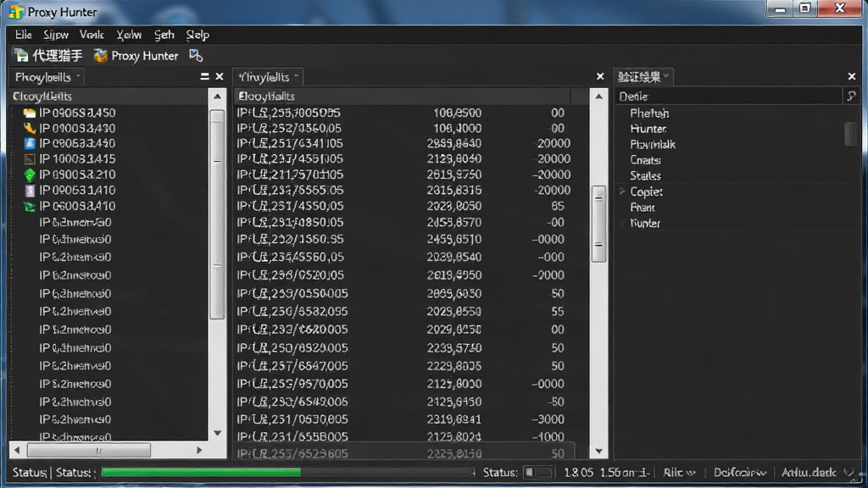Viewport: 868px width, 488px height.
Task: Click the search document icon in toolbar
Action: 196,55
